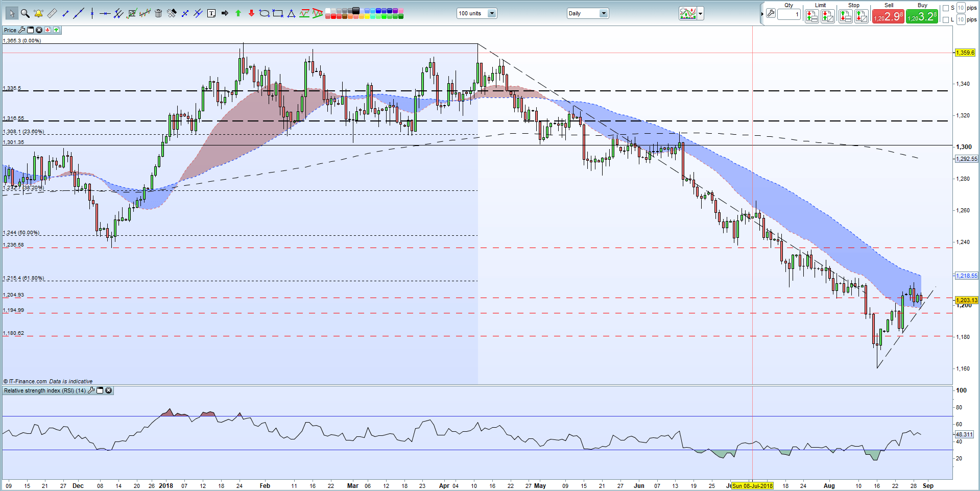Click the Sun 08-Jul-2018 date marker

click(752, 486)
